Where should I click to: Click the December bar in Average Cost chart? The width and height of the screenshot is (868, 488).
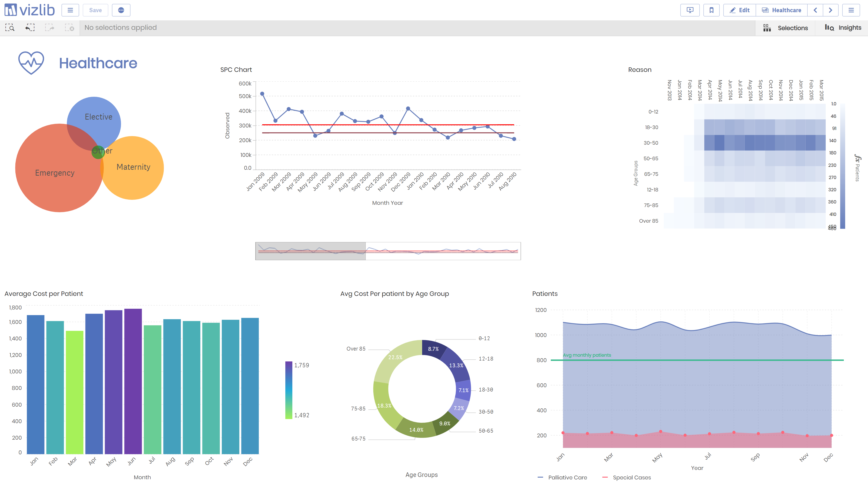tap(250, 386)
